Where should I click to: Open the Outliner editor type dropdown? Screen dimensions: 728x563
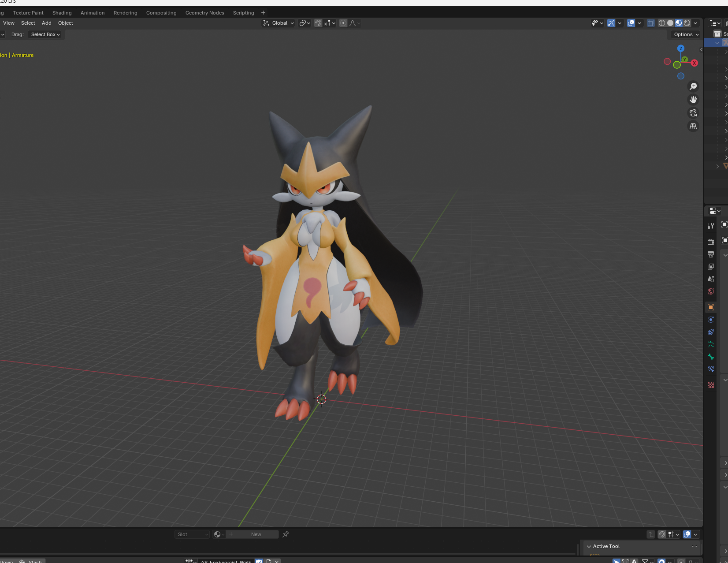715,23
